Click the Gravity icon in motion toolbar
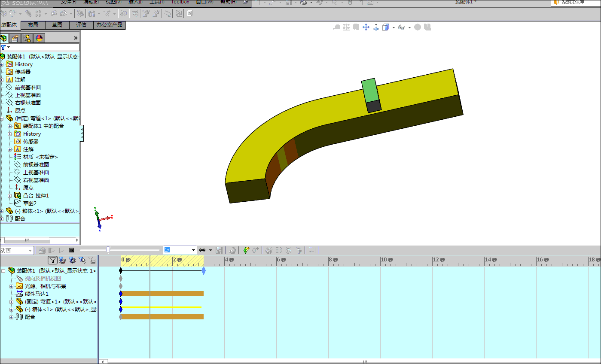Viewport: 601px width, 364px height. (299, 250)
